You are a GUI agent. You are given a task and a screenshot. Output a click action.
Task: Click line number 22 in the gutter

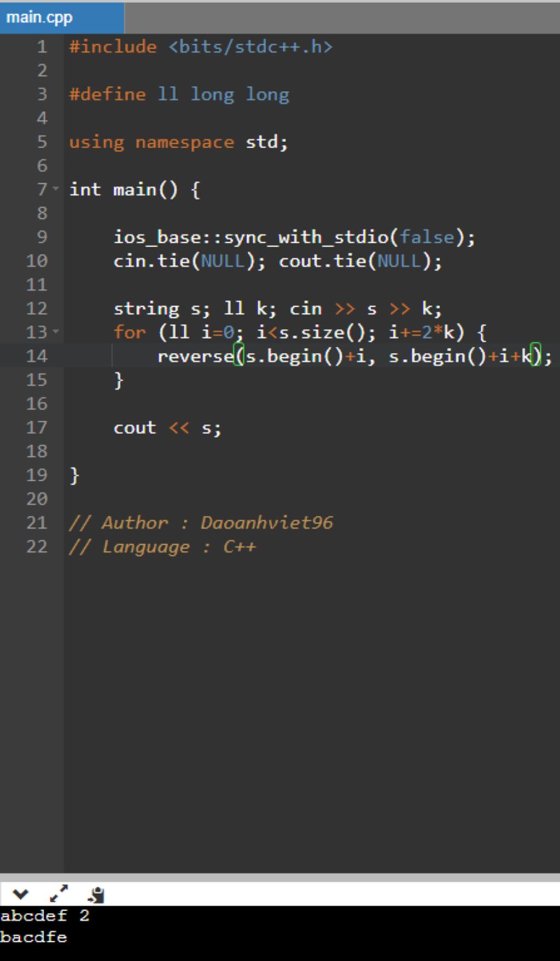[37, 546]
